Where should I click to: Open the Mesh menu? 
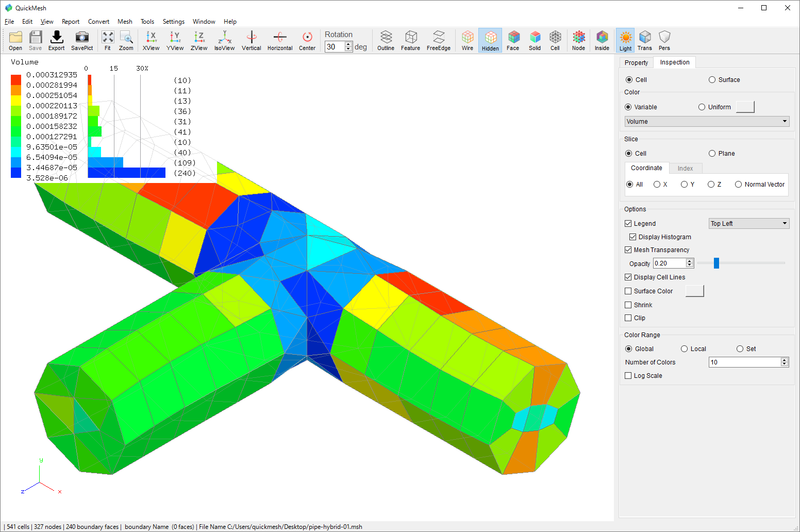pyautogui.click(x=125, y=22)
